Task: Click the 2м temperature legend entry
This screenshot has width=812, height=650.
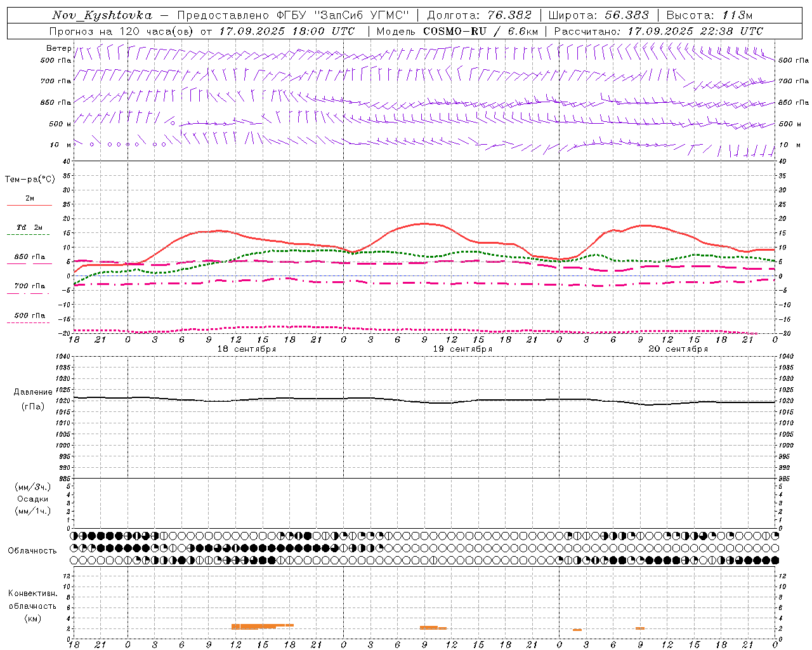Action: pyautogui.click(x=30, y=199)
